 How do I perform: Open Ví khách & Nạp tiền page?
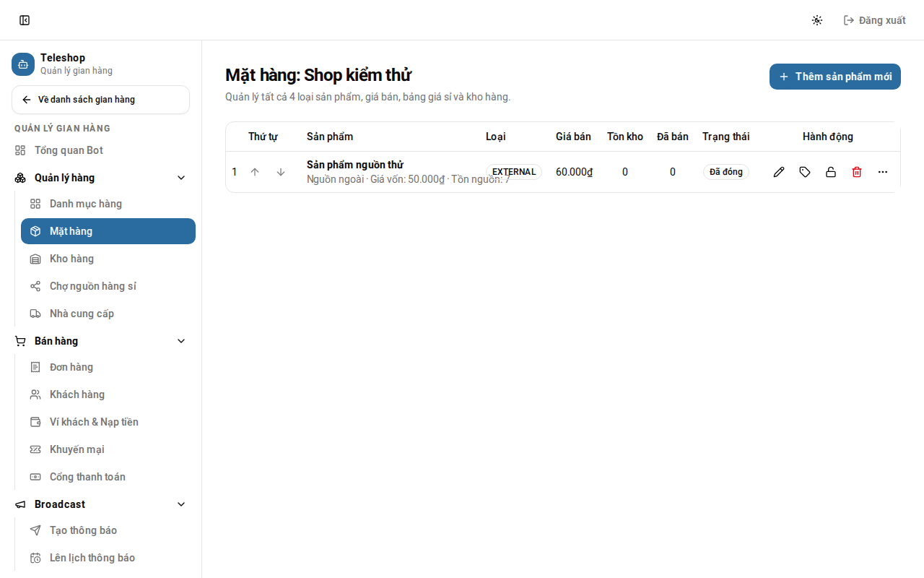(x=108, y=422)
